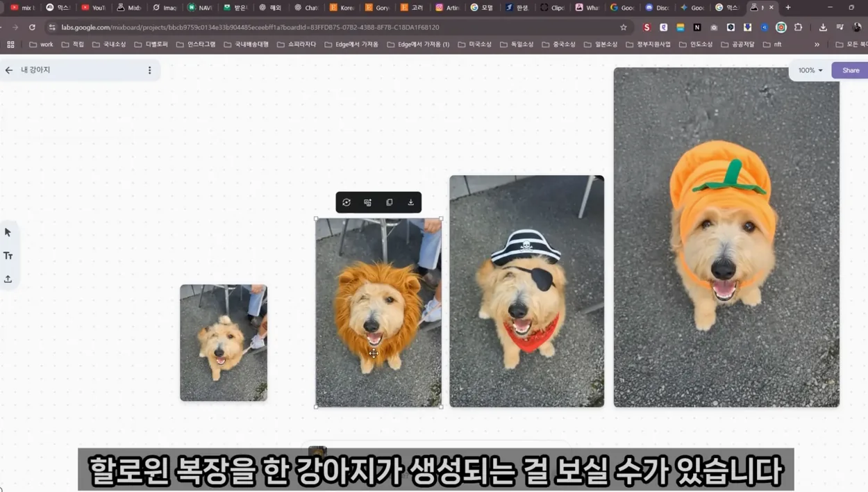Select the small original dog photo
868x492 pixels.
(x=224, y=343)
